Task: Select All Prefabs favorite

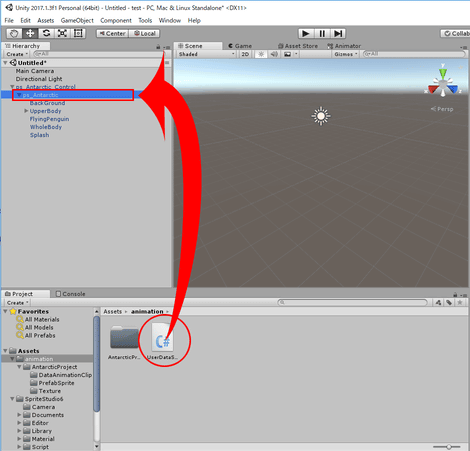Action: coord(36,335)
